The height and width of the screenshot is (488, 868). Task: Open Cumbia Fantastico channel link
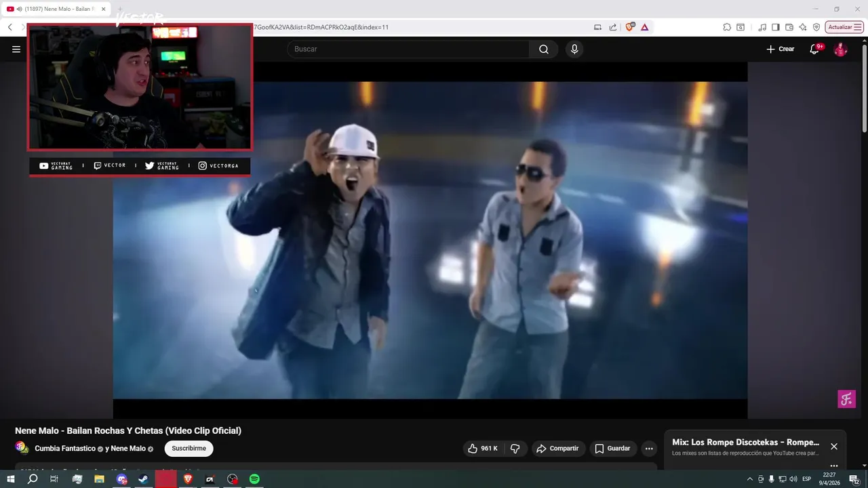[65, 449]
